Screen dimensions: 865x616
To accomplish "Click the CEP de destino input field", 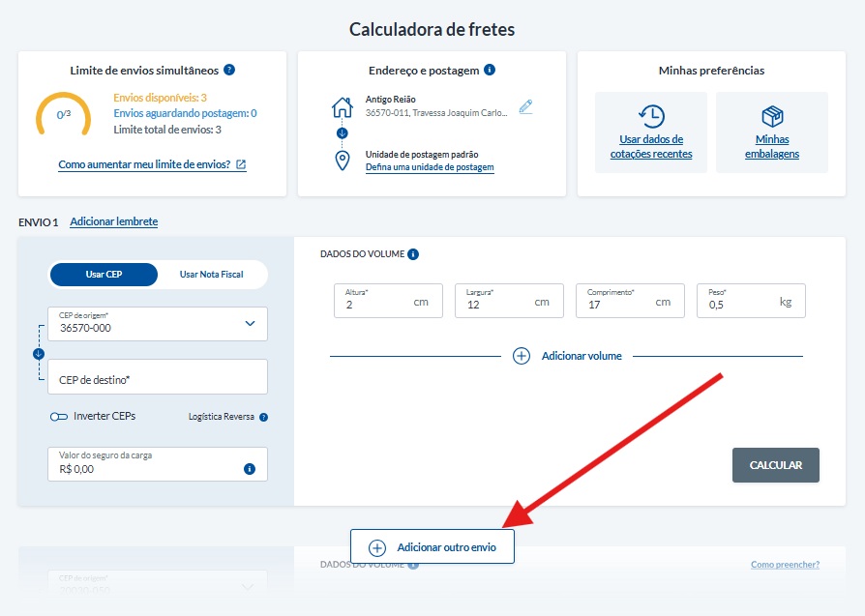I will click(x=157, y=380).
